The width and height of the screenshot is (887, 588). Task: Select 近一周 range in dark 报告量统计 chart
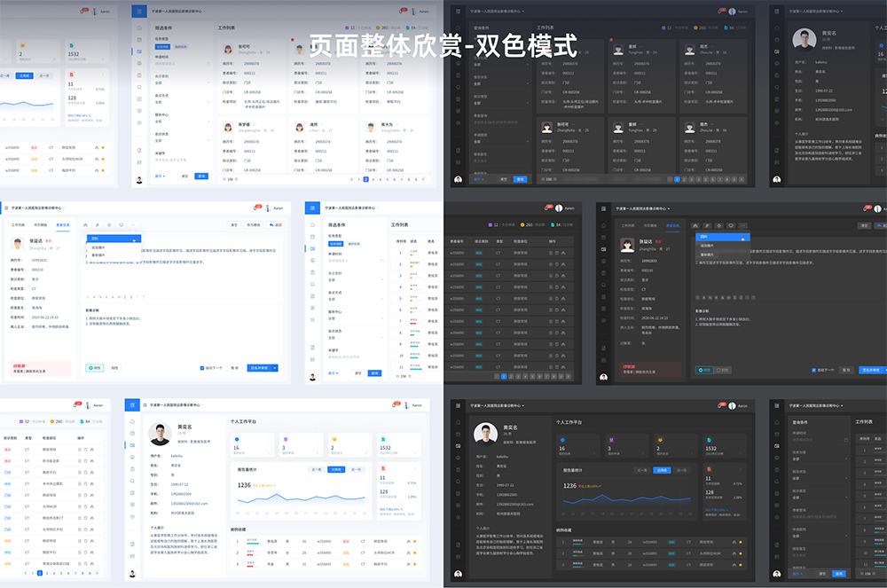pos(641,470)
